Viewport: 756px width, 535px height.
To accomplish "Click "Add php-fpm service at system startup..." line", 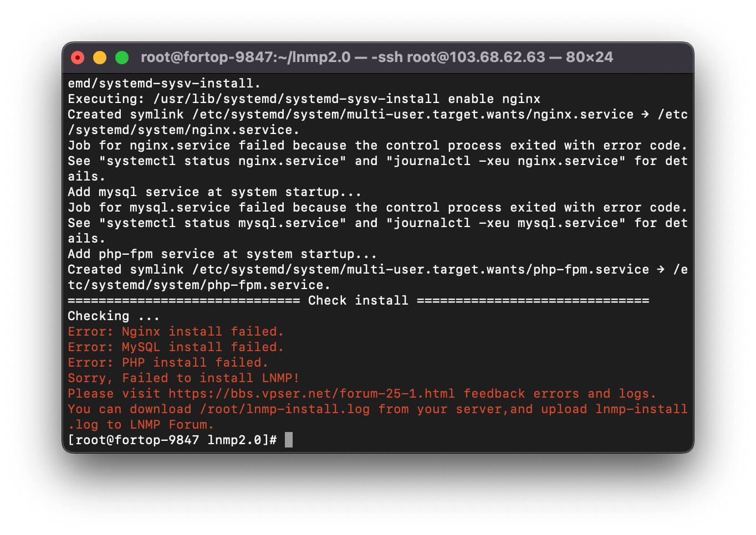I will (222, 254).
